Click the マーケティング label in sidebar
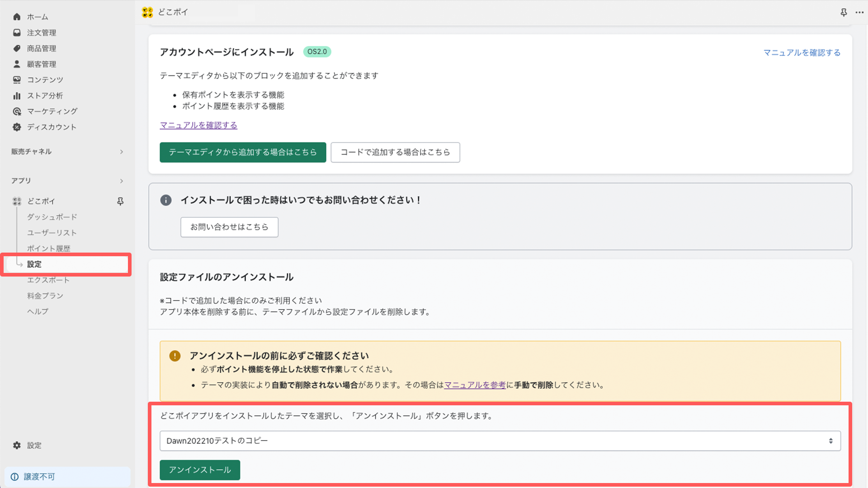This screenshot has height=488, width=868. [x=52, y=111]
